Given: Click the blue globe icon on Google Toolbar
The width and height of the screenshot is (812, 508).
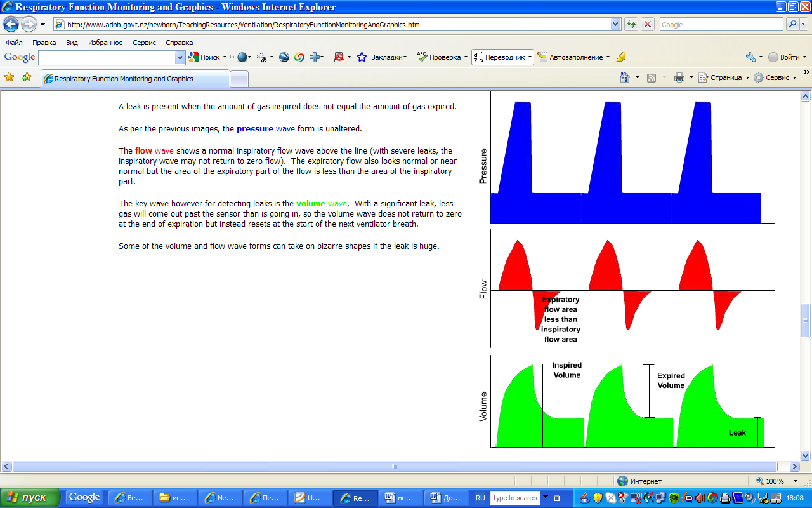Looking at the screenshot, I should point(242,57).
